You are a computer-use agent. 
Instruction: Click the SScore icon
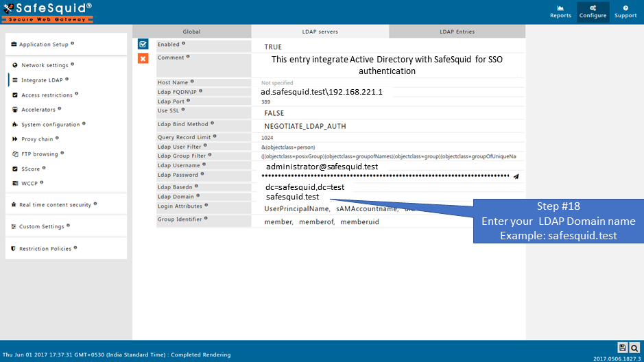[x=15, y=169]
